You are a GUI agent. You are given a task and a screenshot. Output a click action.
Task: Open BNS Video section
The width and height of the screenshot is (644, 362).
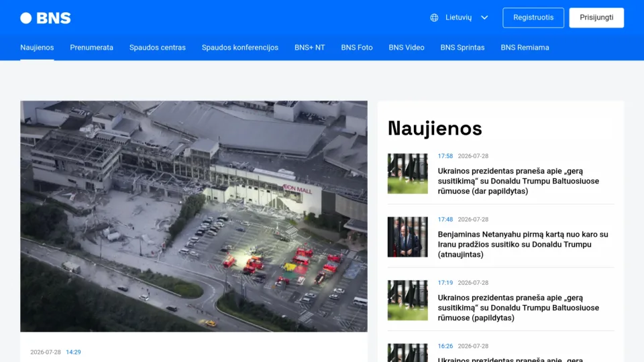click(x=407, y=48)
